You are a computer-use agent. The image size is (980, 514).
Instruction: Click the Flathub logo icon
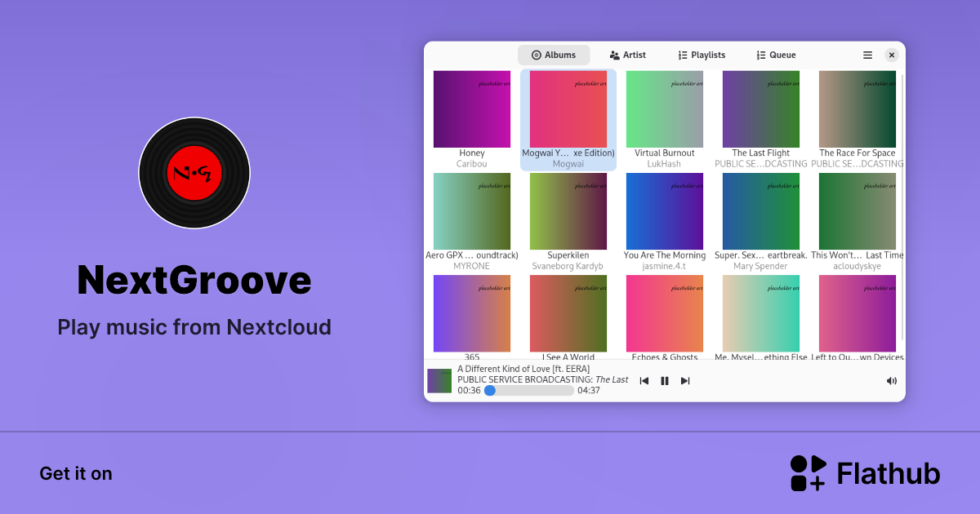(x=807, y=473)
